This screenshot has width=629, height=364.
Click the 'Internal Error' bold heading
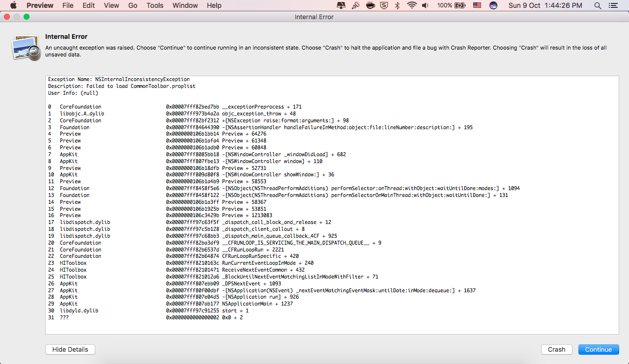pos(66,37)
